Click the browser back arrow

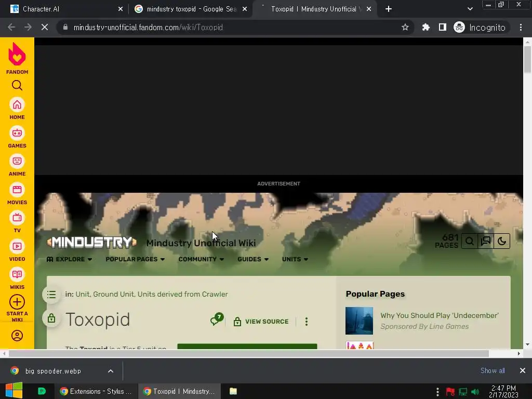(11, 27)
